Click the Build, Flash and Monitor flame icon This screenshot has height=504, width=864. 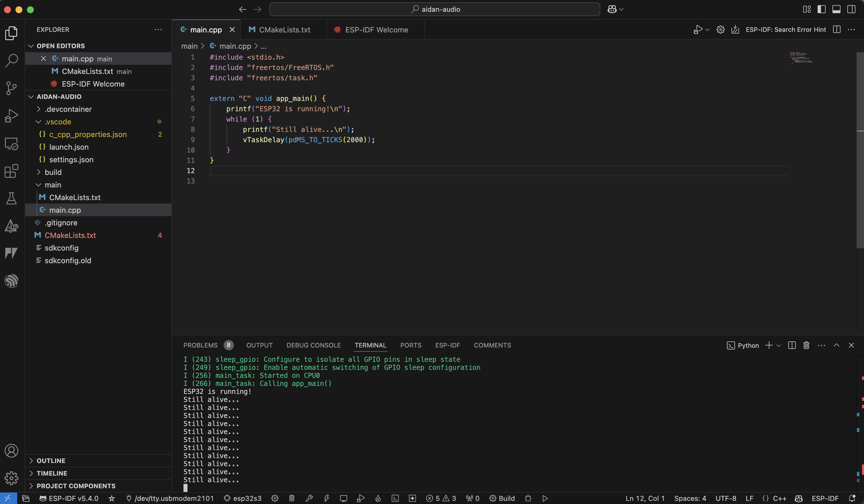(378, 498)
